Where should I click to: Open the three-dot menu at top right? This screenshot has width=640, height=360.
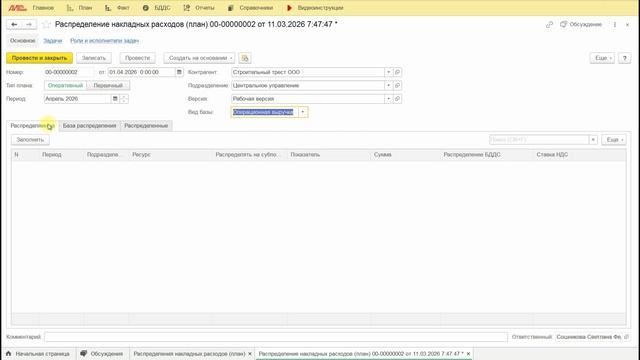click(x=615, y=24)
